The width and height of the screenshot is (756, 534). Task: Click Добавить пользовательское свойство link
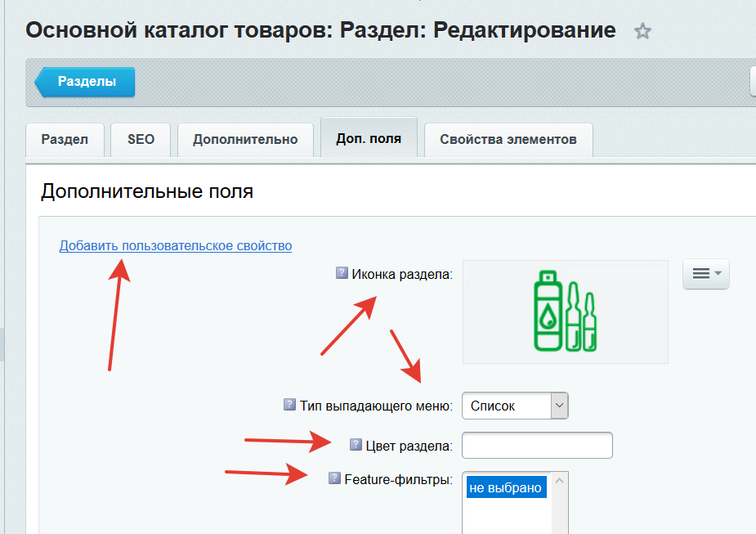pyautogui.click(x=176, y=245)
